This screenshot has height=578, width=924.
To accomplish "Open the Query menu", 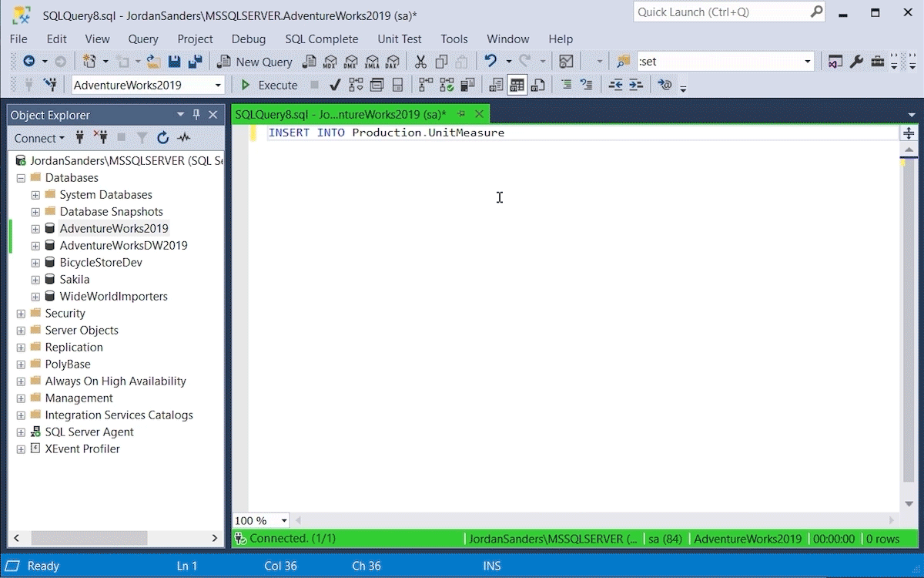I will tap(143, 39).
